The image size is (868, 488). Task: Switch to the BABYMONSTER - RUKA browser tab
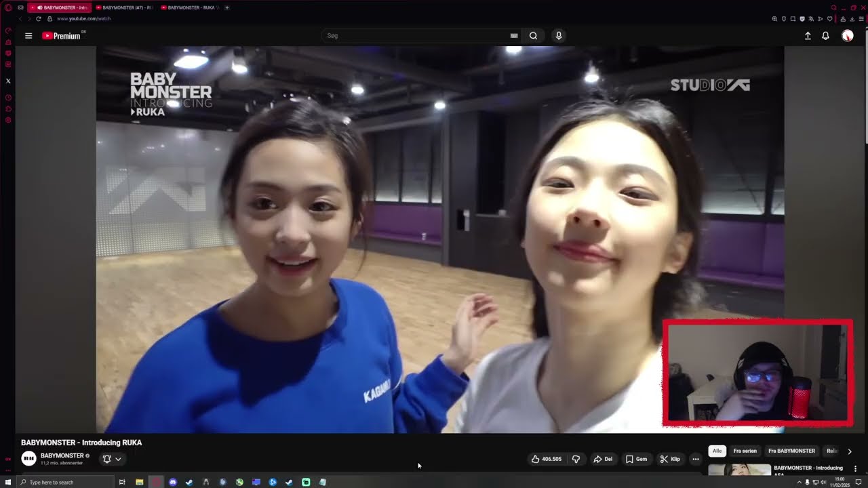point(189,7)
